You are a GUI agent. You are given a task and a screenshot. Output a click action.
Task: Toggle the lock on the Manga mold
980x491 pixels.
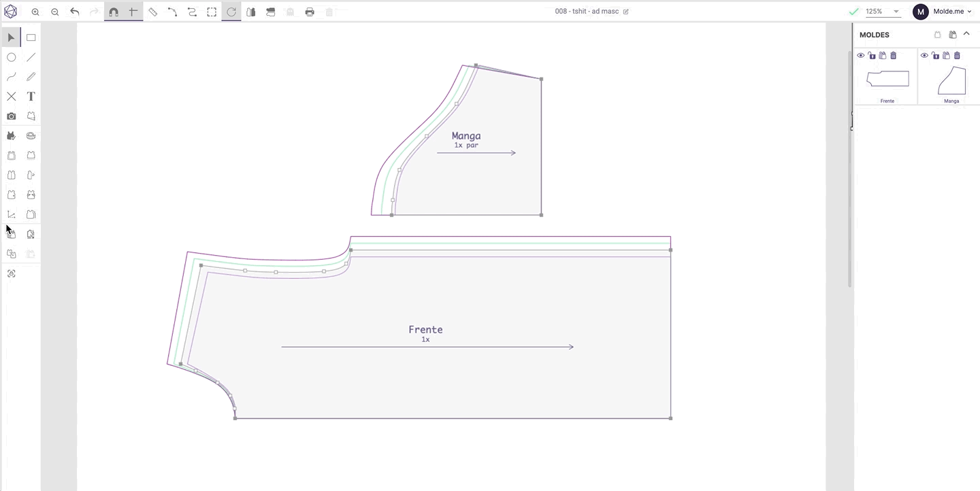click(936, 56)
